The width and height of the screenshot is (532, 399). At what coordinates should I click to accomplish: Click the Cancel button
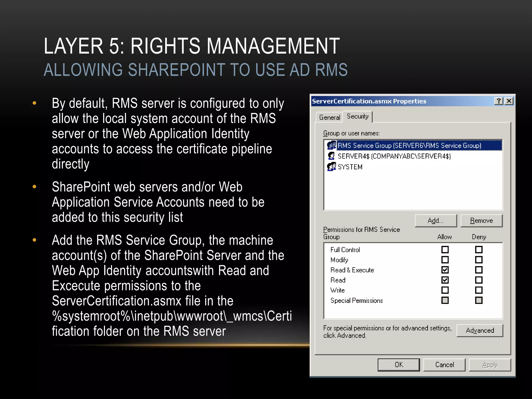coord(444,365)
